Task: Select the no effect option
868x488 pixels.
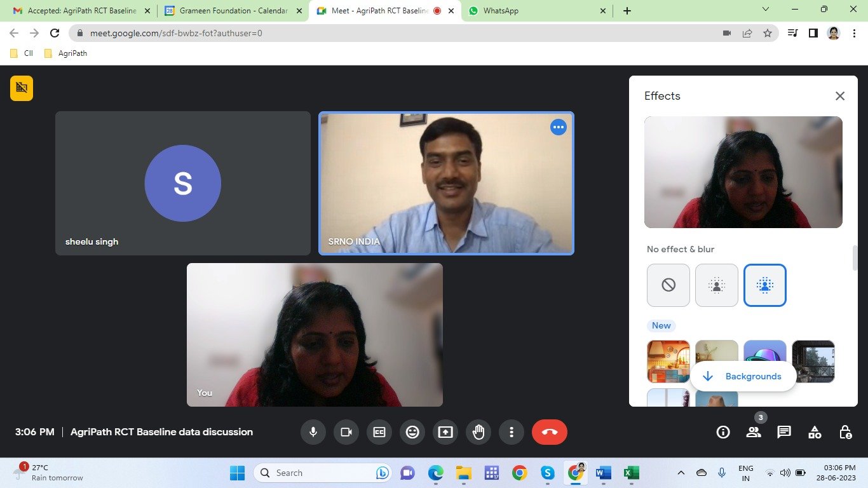Action: (668, 285)
